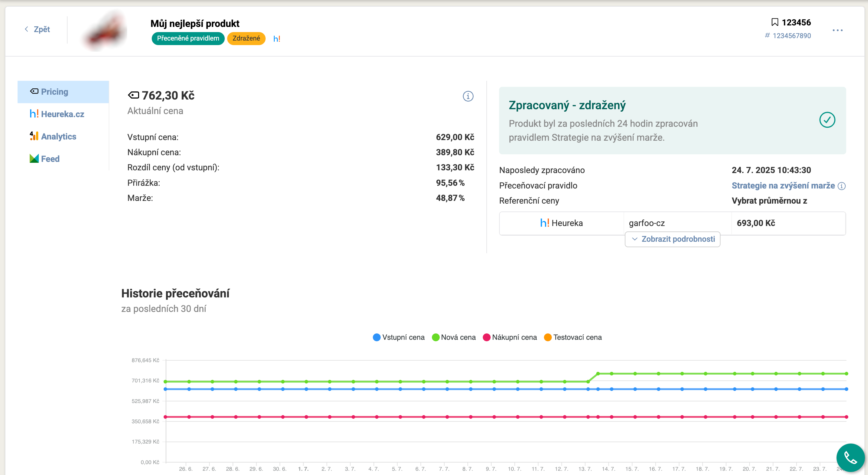Click the bookmark icon next to 123456

[x=775, y=23]
